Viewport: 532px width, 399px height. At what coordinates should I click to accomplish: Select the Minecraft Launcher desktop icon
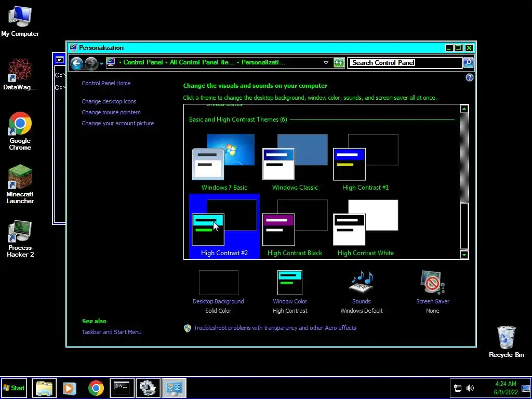coord(20,184)
